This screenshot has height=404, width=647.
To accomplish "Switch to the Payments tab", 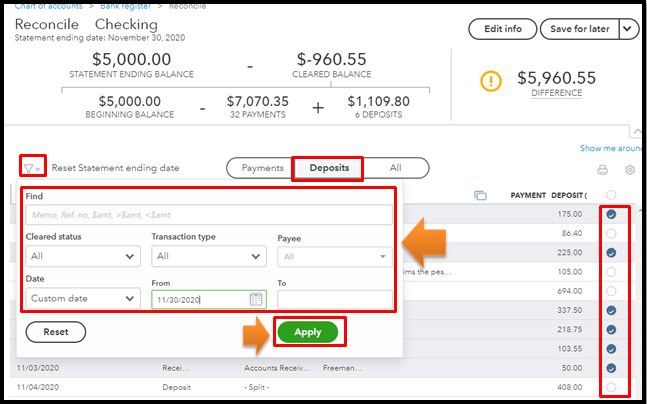I will 263,168.
